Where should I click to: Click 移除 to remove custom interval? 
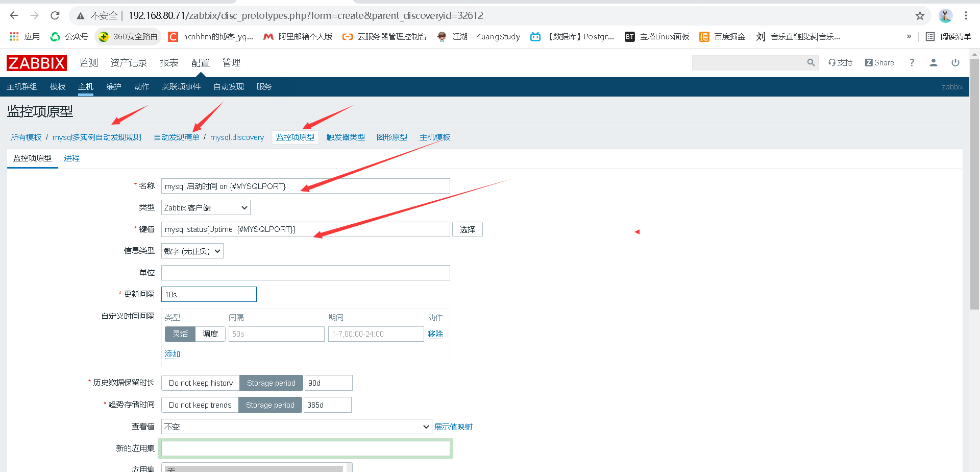(x=435, y=334)
